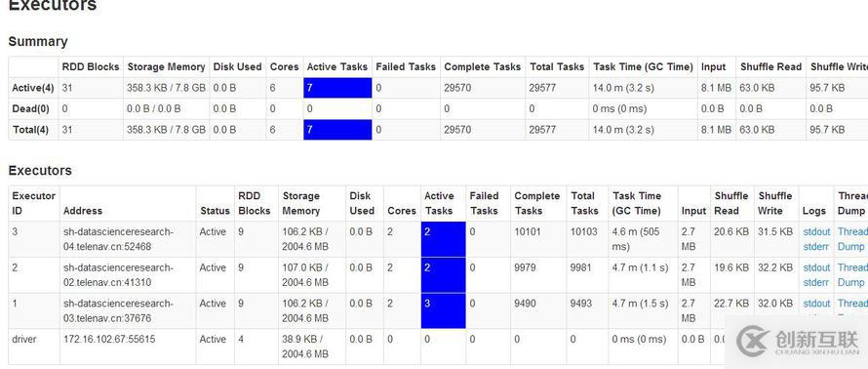Viewport: 868px width, 369px height.
Task: Sort executors table by Total Tasks header
Action: click(x=584, y=203)
